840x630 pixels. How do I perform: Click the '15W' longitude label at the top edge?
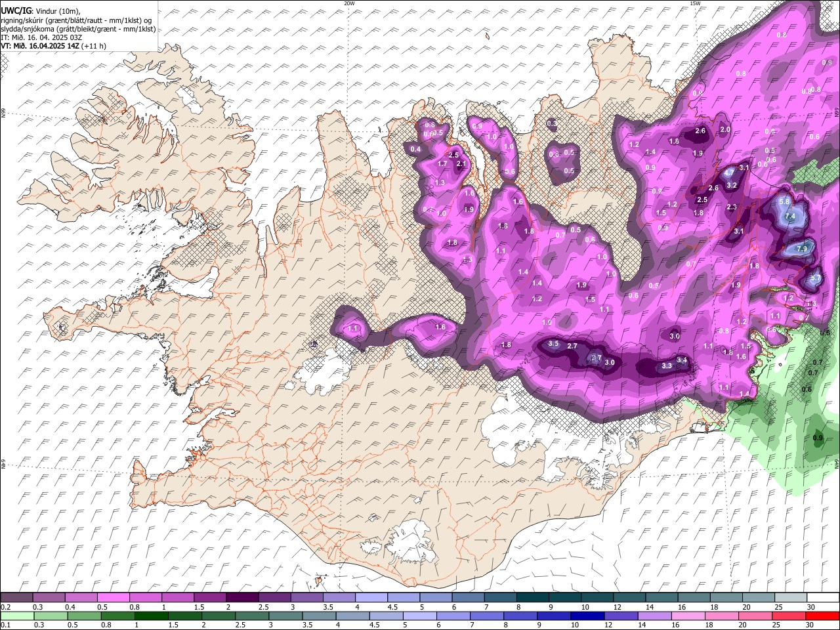tap(695, 3)
